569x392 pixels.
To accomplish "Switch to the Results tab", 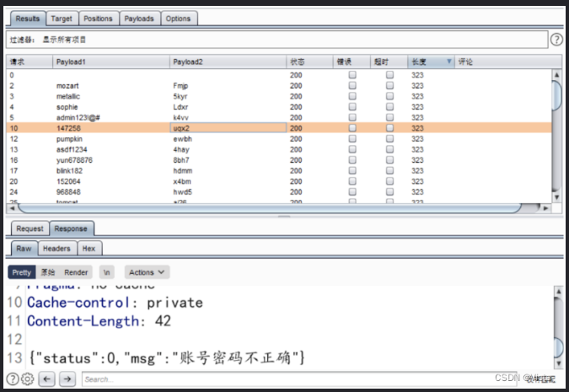I will [28, 19].
